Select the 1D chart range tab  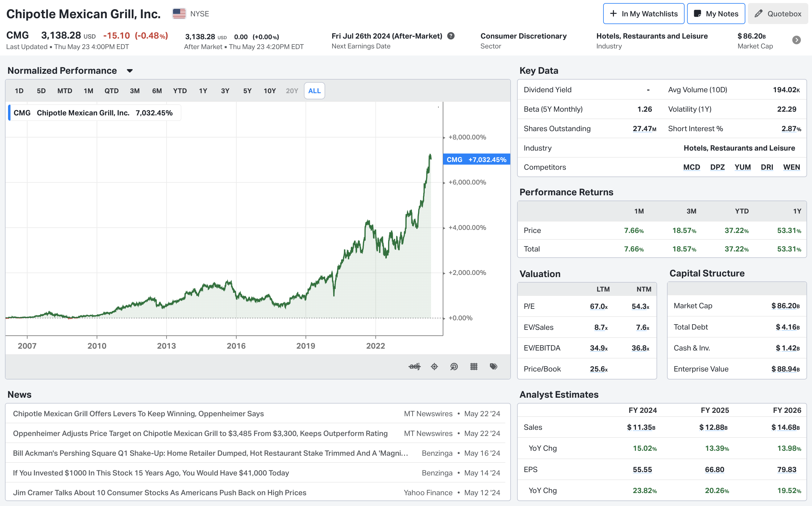pyautogui.click(x=19, y=91)
